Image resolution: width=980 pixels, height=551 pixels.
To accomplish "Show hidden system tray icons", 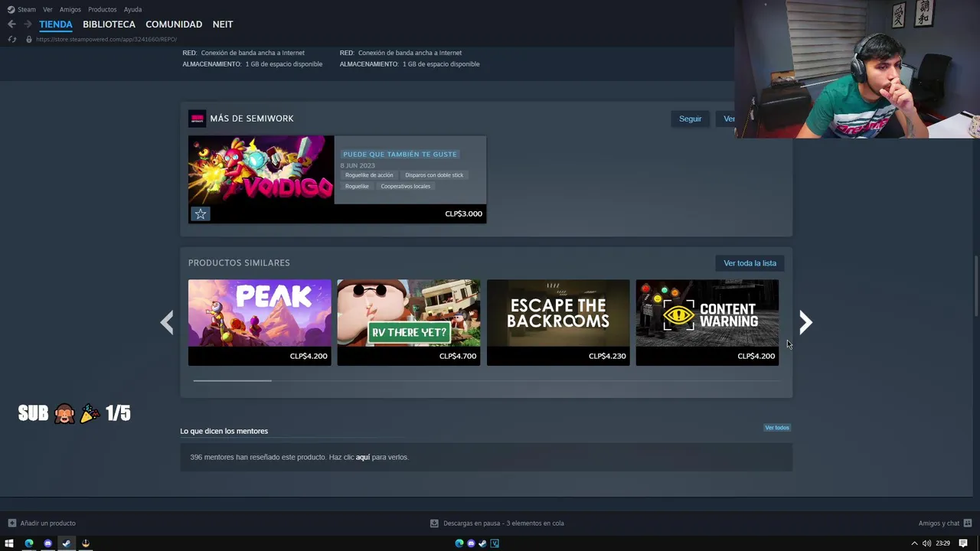I will (x=913, y=543).
